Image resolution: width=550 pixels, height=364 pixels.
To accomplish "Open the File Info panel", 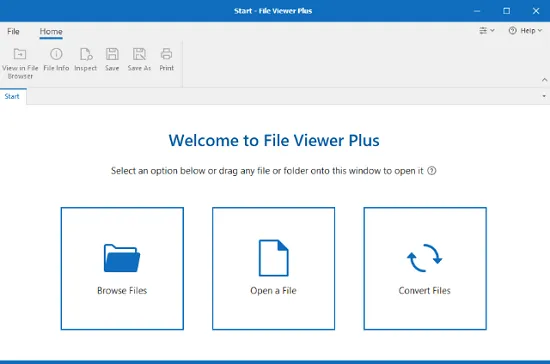I will (56, 54).
